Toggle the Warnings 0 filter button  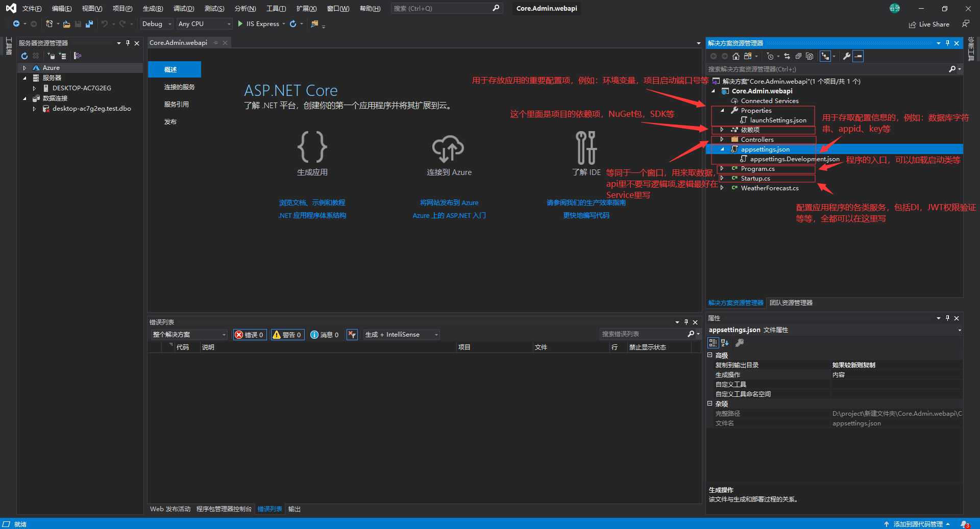[287, 335]
